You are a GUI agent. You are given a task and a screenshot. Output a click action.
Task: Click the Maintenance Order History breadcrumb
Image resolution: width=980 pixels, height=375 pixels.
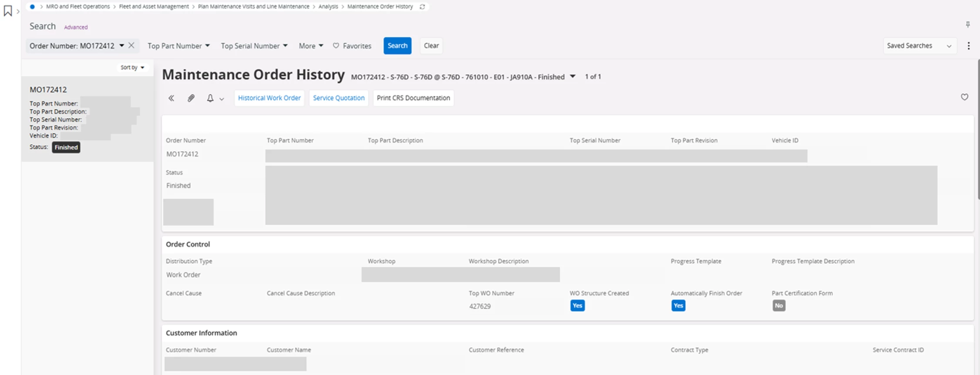click(x=380, y=7)
